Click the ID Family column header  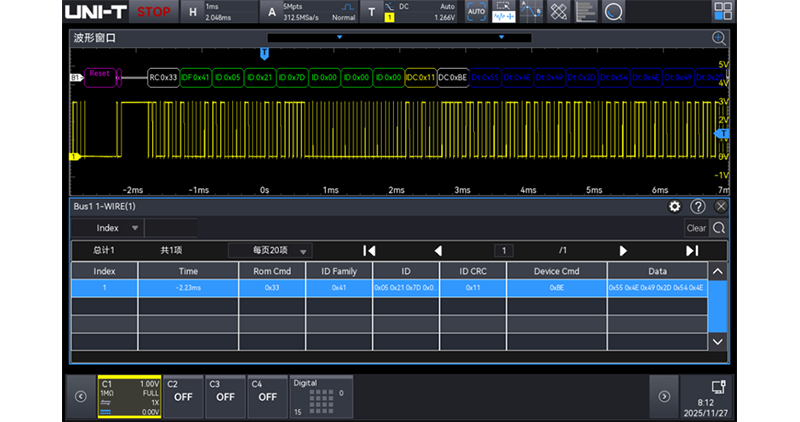tap(339, 271)
